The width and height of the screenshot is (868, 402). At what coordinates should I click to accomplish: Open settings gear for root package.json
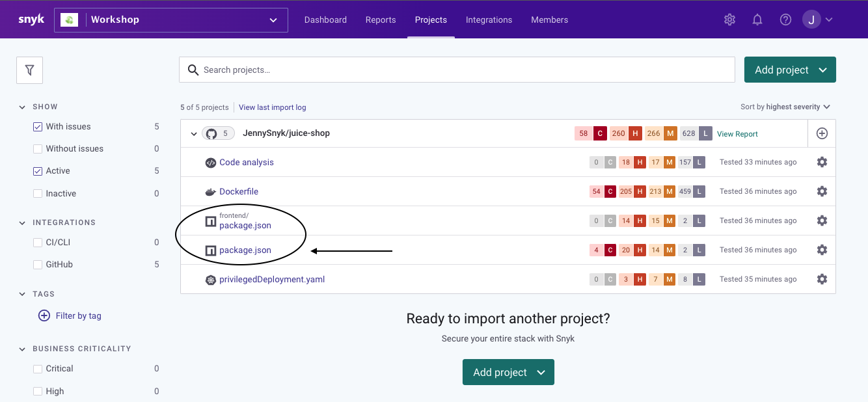coord(822,250)
